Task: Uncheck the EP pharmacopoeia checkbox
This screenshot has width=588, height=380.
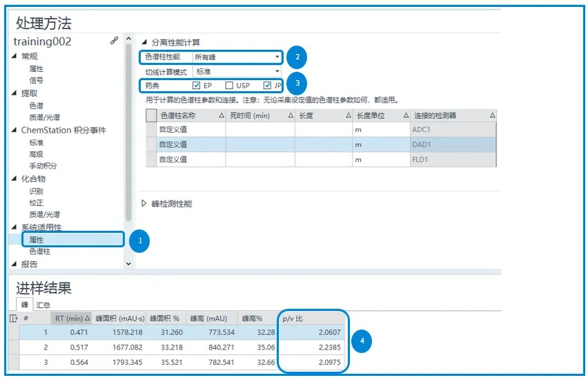Action: [197, 86]
